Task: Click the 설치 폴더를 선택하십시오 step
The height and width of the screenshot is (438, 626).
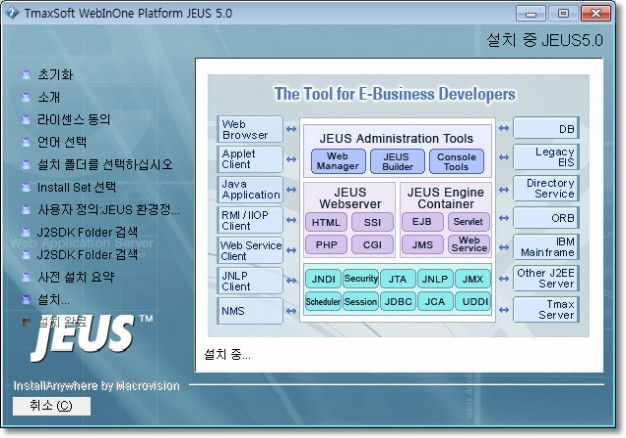Action: click(x=105, y=164)
